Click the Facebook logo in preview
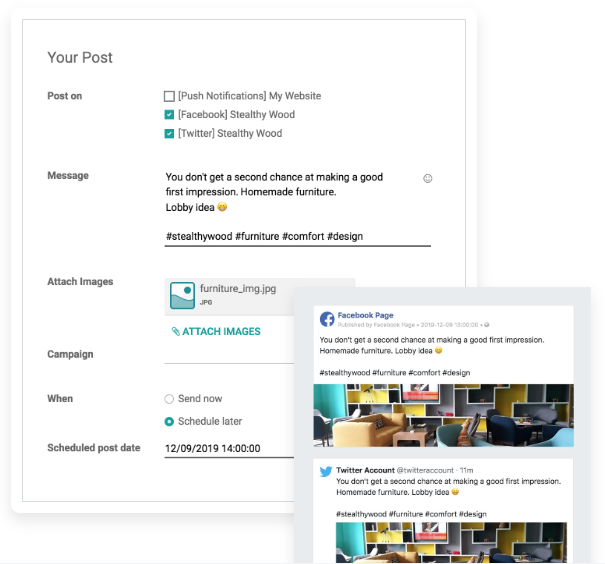Screen dimensions: 605x564 (x=327, y=319)
